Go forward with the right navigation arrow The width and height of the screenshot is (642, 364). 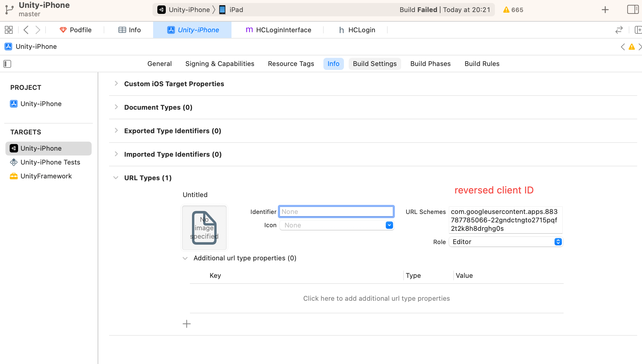(38, 30)
